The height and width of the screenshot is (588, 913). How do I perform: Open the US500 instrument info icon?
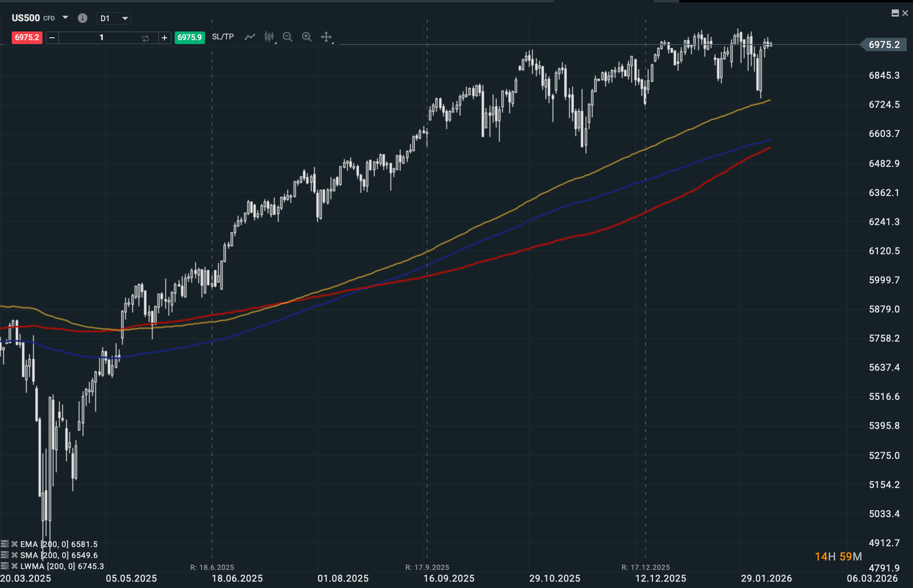(82, 18)
